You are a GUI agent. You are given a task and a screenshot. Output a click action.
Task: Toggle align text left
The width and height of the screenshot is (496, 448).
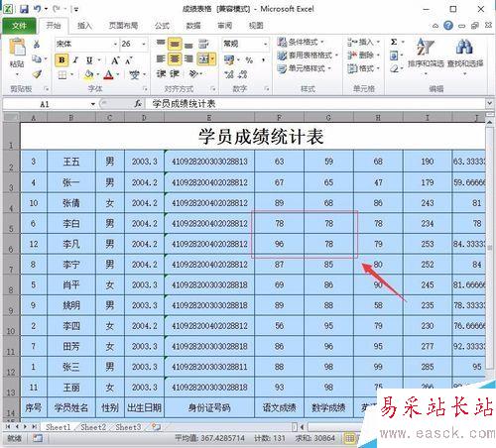tap(161, 59)
